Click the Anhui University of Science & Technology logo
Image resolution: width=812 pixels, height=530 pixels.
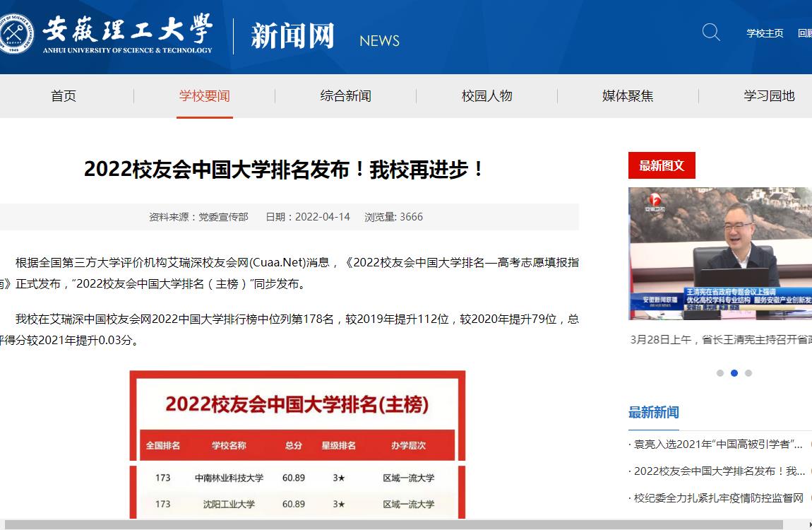click(x=106, y=34)
